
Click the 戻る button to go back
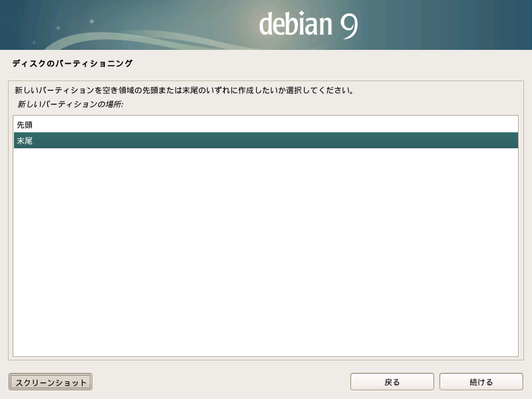[x=392, y=382]
